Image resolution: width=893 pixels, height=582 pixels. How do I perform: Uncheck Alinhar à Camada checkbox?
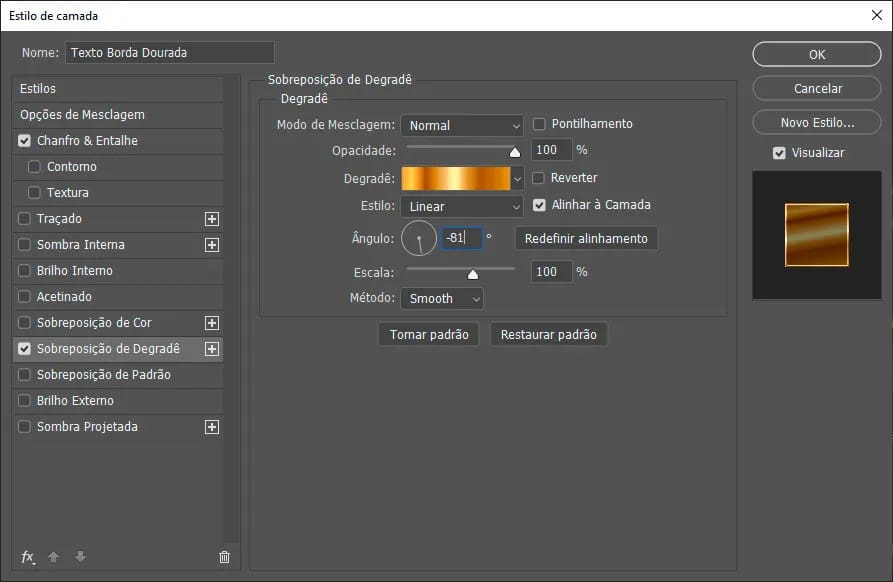tap(539, 205)
